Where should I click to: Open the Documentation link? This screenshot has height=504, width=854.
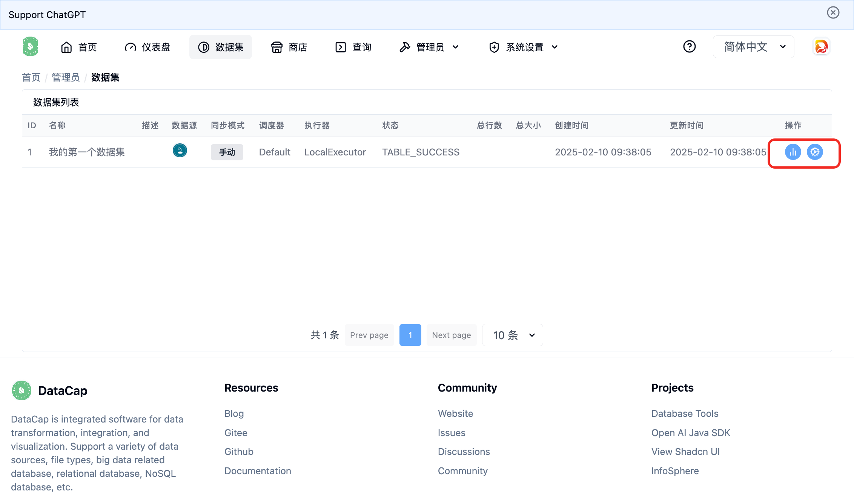pos(258,471)
